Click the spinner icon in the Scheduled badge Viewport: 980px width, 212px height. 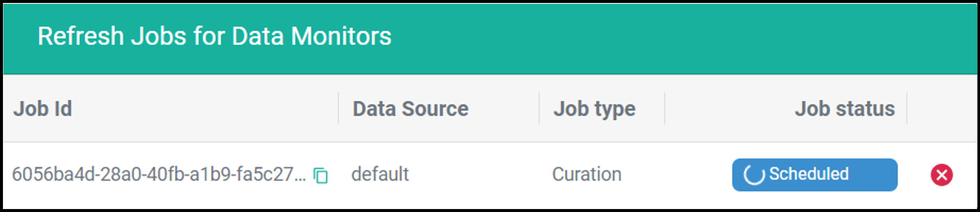pyautogui.click(x=754, y=175)
